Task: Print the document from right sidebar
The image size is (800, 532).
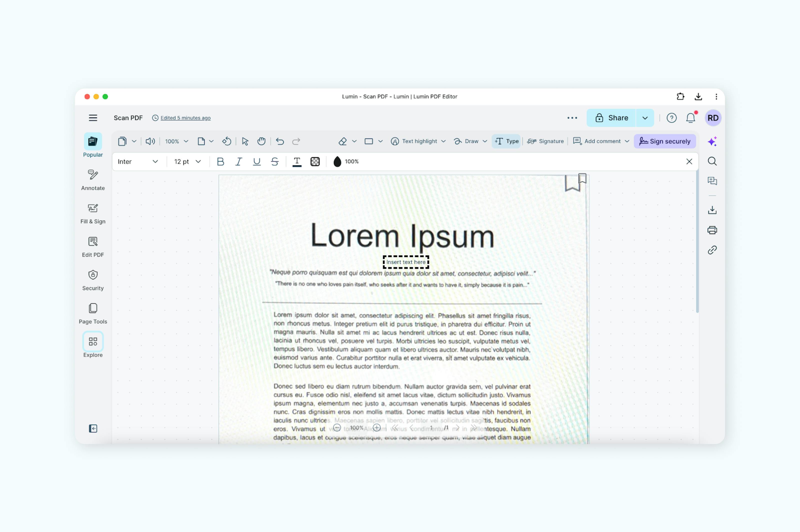Action: [712, 230]
